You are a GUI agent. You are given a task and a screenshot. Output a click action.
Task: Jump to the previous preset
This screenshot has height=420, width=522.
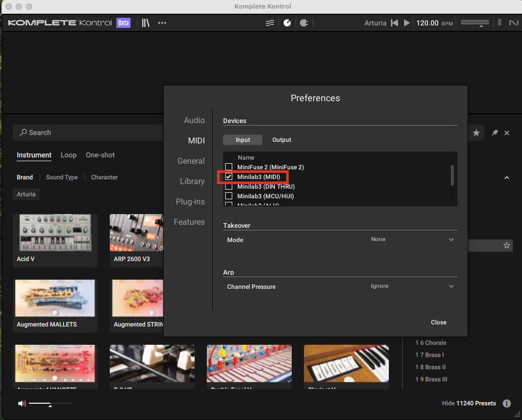coord(394,23)
